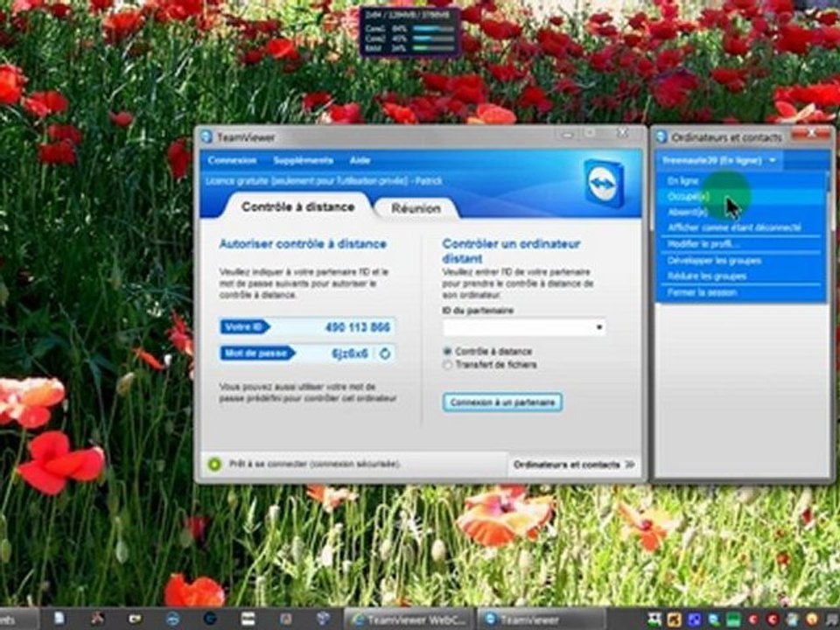
Task: Select Transfert de fichiers radio option
Action: click(447, 365)
